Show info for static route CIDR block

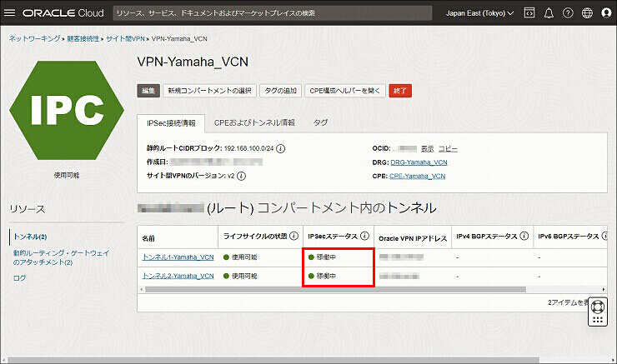tap(280, 148)
